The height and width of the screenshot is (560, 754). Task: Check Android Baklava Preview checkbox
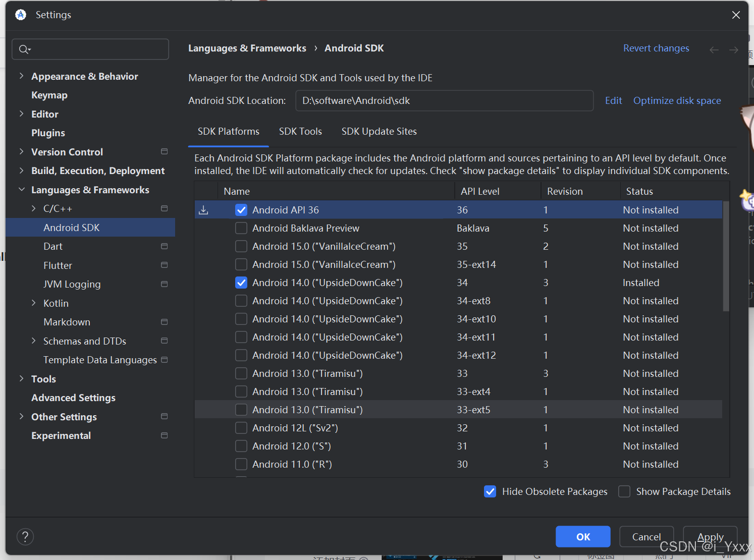click(x=241, y=228)
